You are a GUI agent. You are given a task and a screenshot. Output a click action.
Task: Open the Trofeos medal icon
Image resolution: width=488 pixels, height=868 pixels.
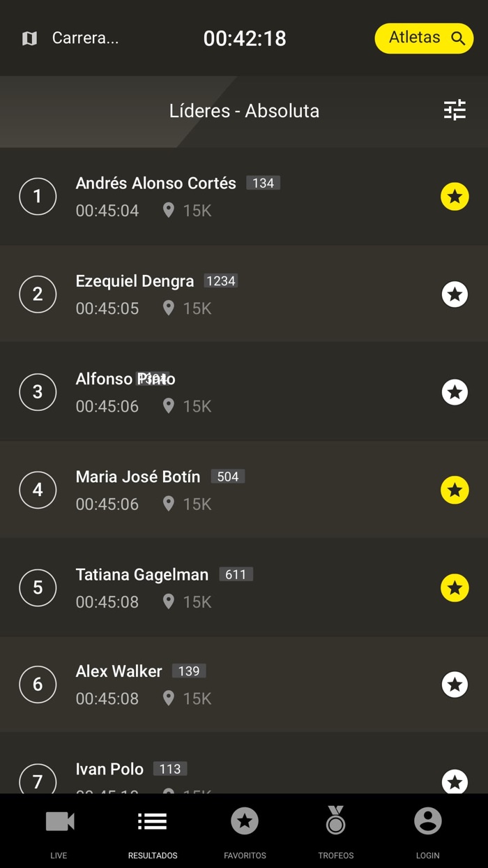tap(335, 821)
